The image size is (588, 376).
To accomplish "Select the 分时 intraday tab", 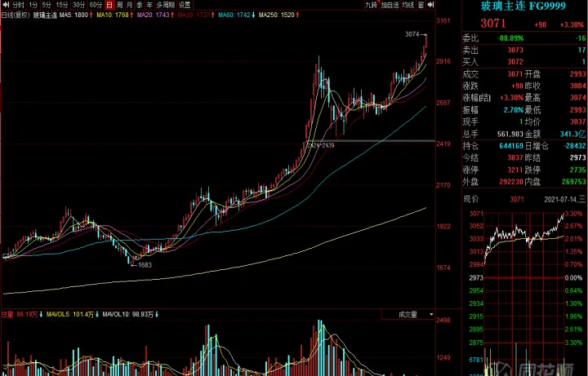I will (18, 5).
